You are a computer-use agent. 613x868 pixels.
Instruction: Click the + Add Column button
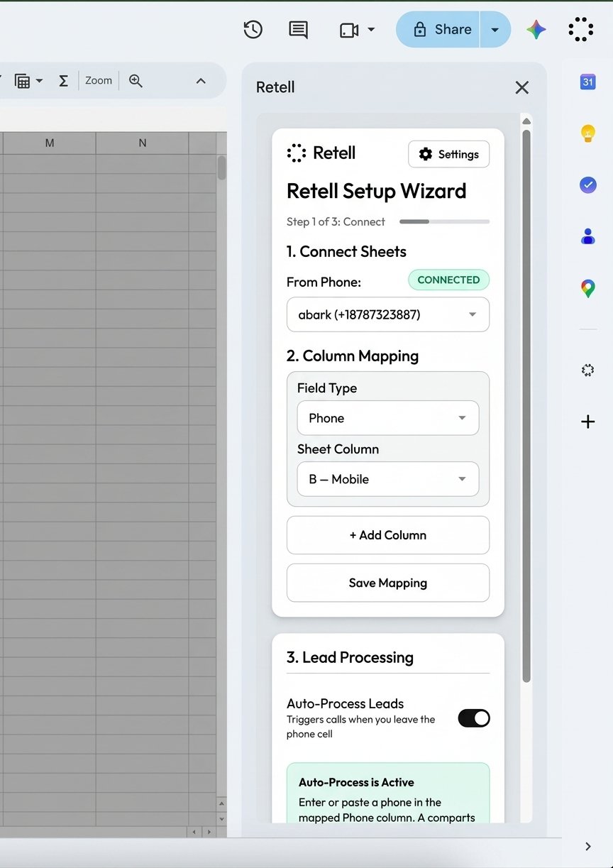[388, 535]
